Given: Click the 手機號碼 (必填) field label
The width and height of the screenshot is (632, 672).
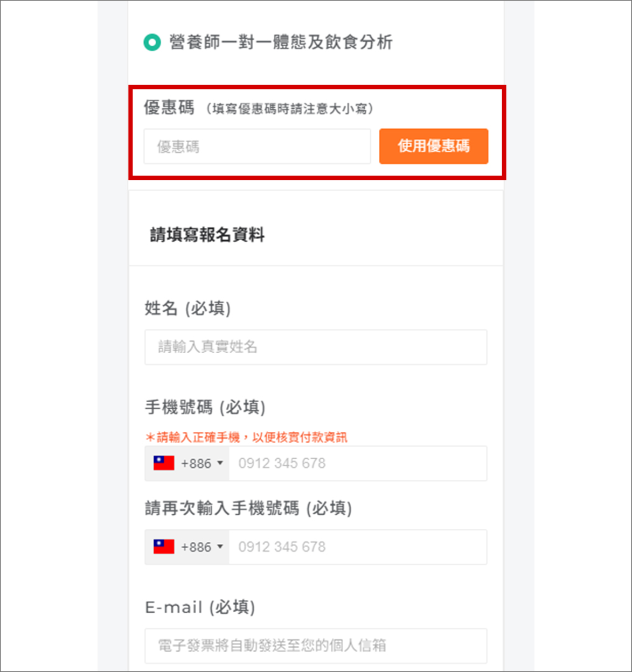Looking at the screenshot, I should click(x=205, y=407).
